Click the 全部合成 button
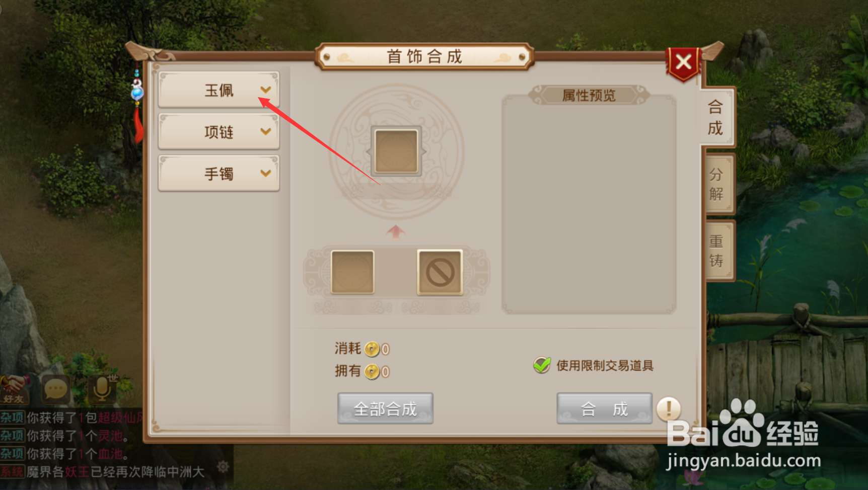The width and height of the screenshot is (868, 490). pos(385,409)
